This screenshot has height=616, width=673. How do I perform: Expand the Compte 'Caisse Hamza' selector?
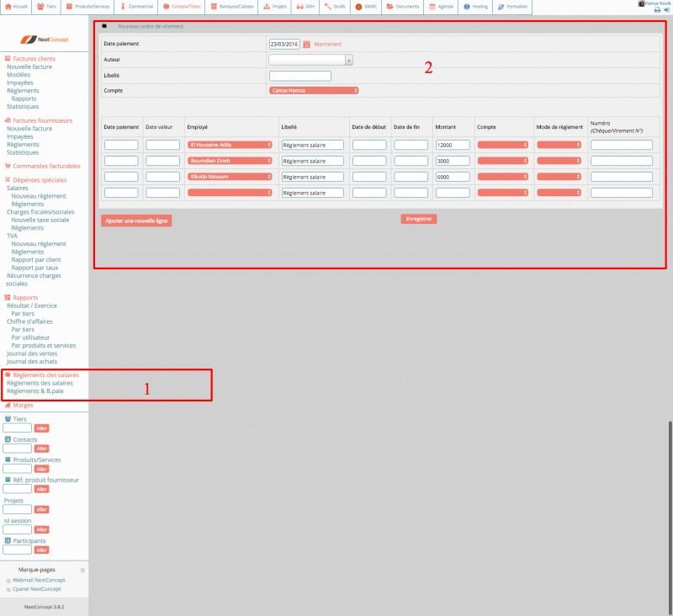pos(314,90)
